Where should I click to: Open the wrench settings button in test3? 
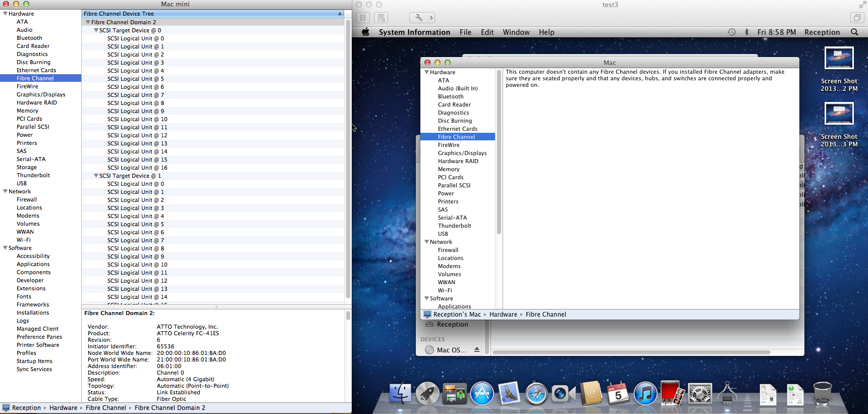(418, 18)
